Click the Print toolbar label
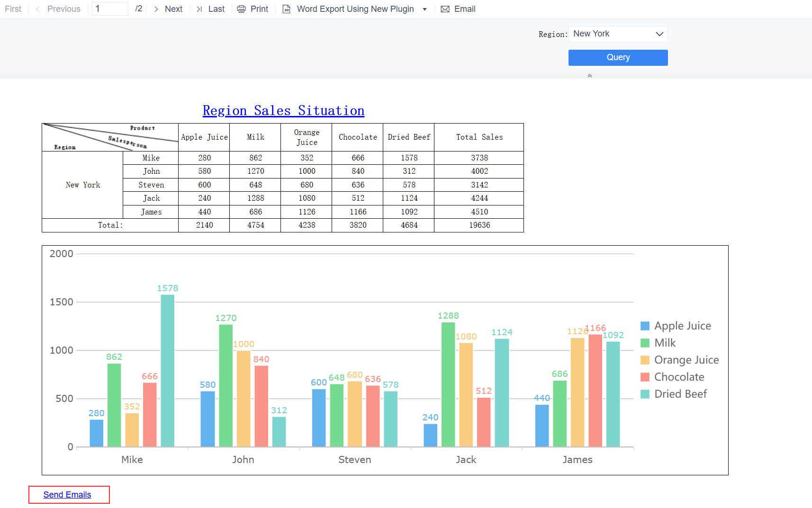 [259, 9]
